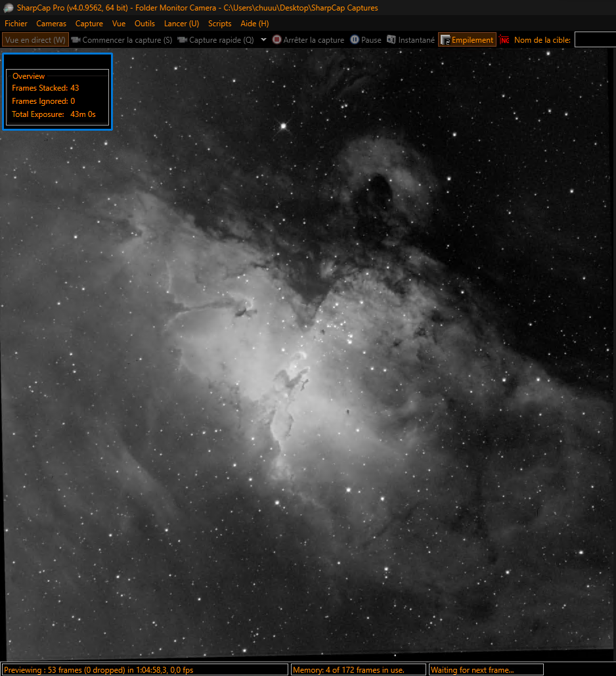Click the Nom de la cible input field
The width and height of the screenshot is (616, 676).
pos(595,40)
